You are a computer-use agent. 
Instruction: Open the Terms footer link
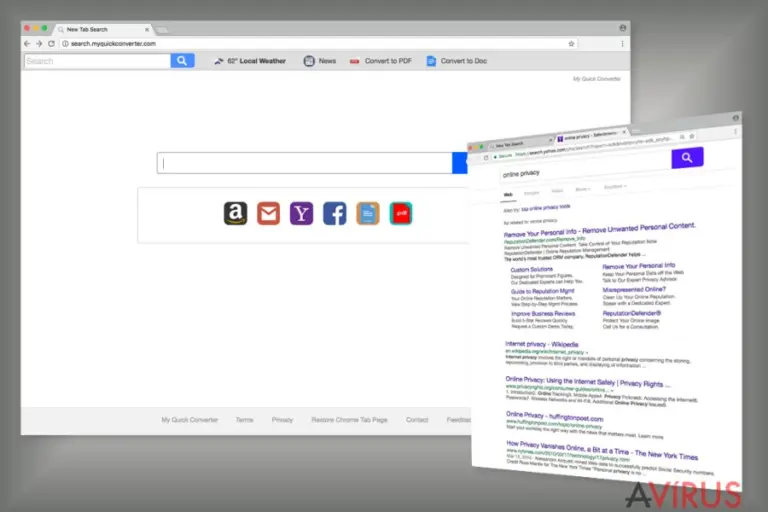pyautogui.click(x=244, y=420)
